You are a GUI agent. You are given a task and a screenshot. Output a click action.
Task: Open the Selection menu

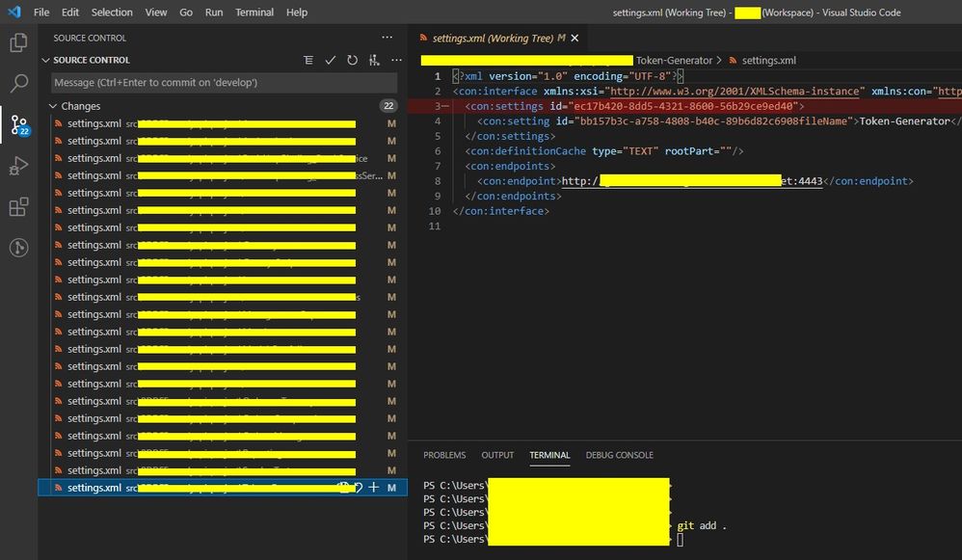tap(112, 13)
